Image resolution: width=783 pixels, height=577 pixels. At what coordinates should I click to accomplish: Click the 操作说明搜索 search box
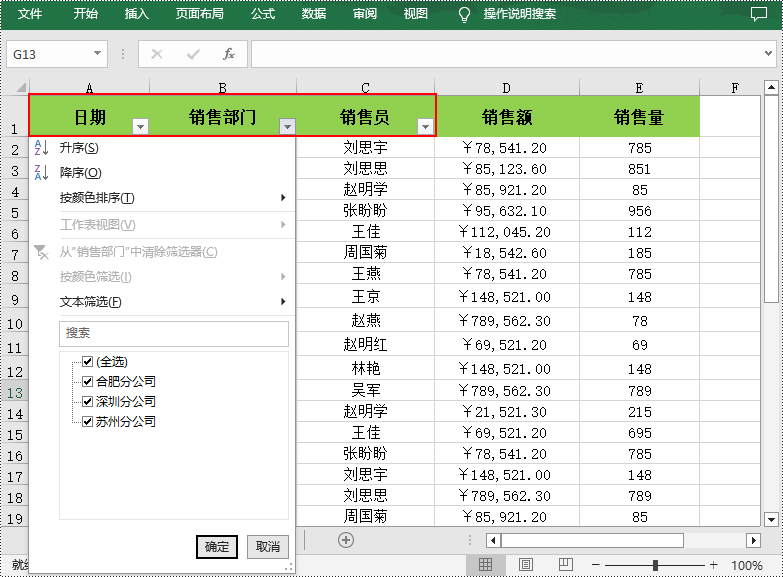[520, 14]
